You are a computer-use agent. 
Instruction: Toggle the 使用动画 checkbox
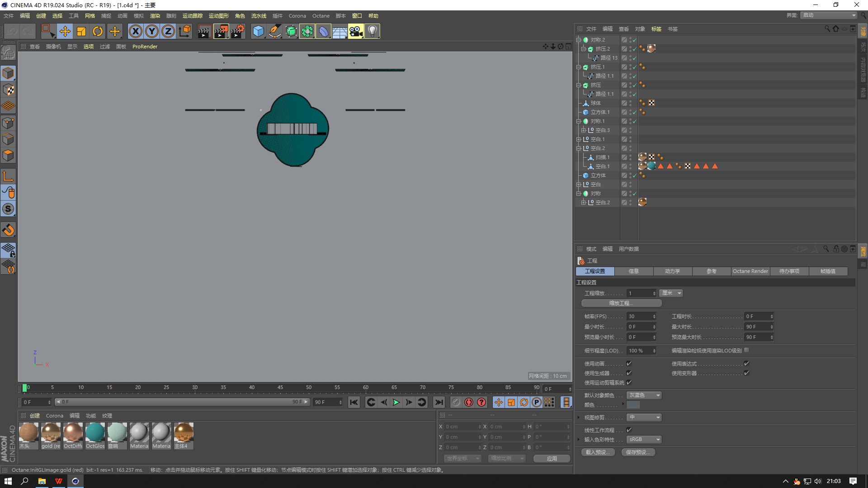pyautogui.click(x=629, y=363)
